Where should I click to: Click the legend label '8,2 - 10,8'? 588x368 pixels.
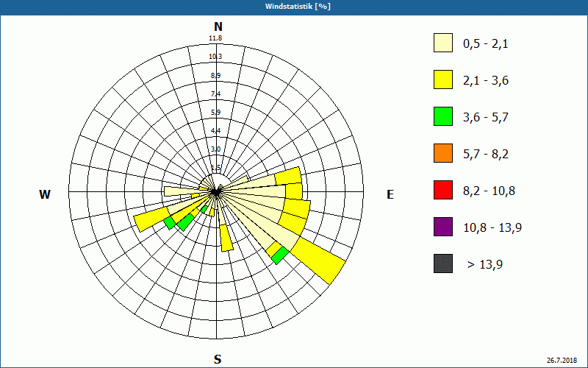coord(489,191)
